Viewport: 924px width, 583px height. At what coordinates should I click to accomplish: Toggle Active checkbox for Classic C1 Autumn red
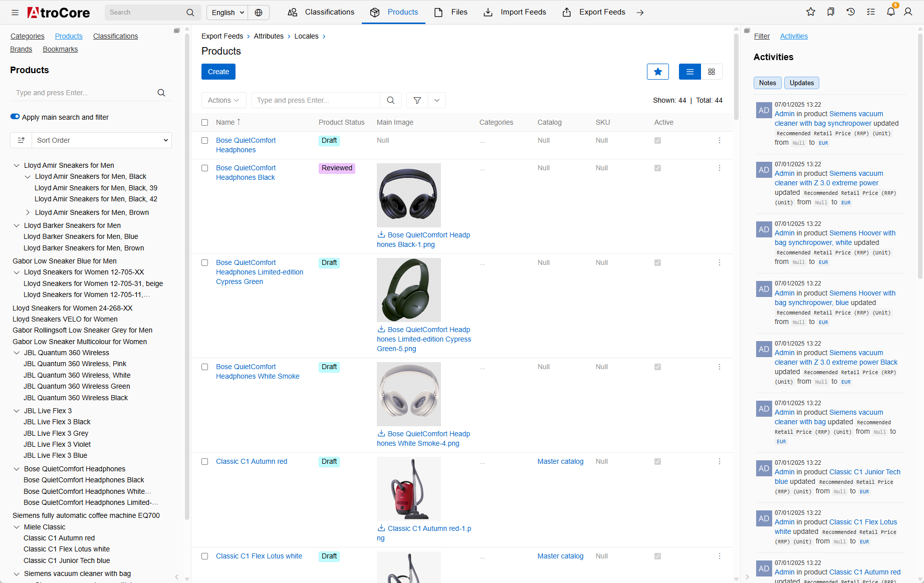(x=657, y=462)
